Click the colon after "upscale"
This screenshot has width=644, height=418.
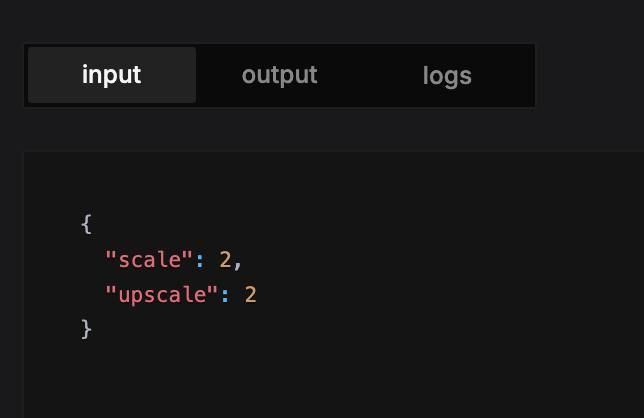tap(225, 294)
